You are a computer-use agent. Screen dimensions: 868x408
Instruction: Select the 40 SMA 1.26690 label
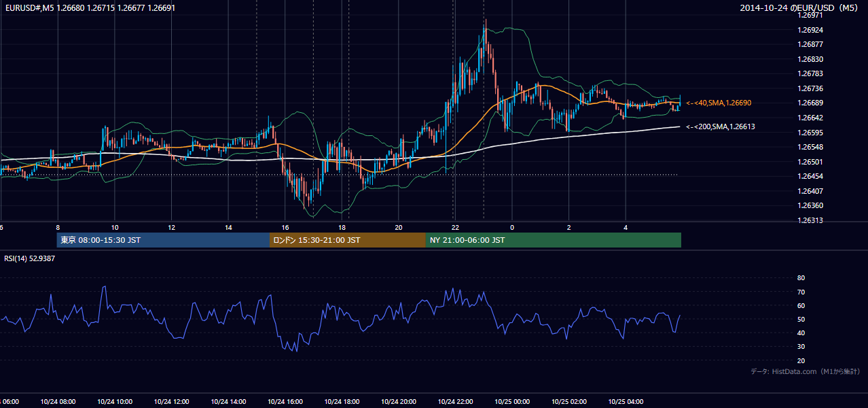tap(719, 103)
